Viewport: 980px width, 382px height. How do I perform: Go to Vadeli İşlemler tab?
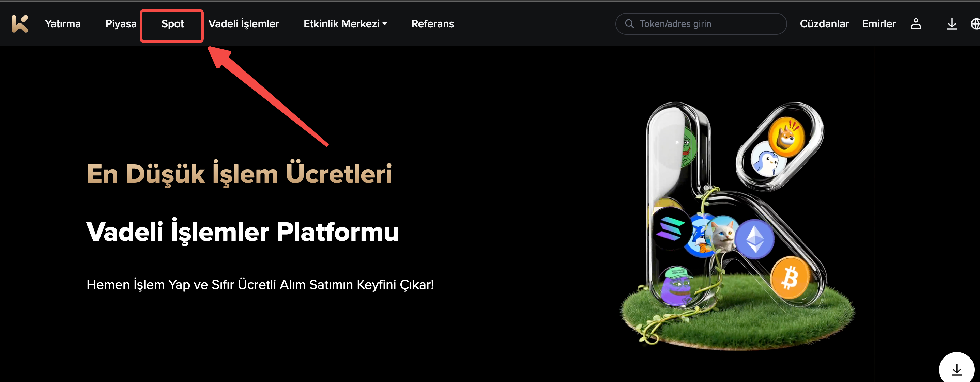coord(244,23)
